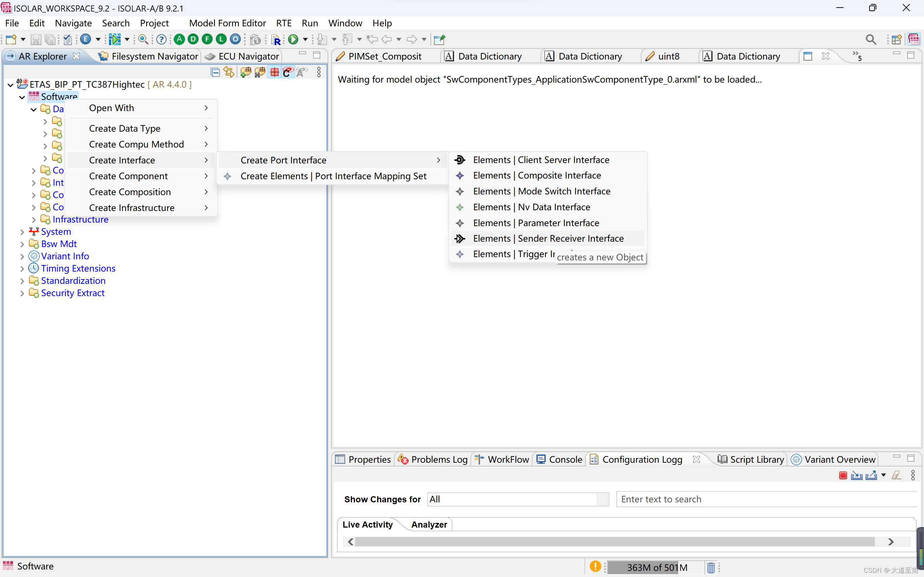Click the trash garbage collector icon

[x=711, y=568]
